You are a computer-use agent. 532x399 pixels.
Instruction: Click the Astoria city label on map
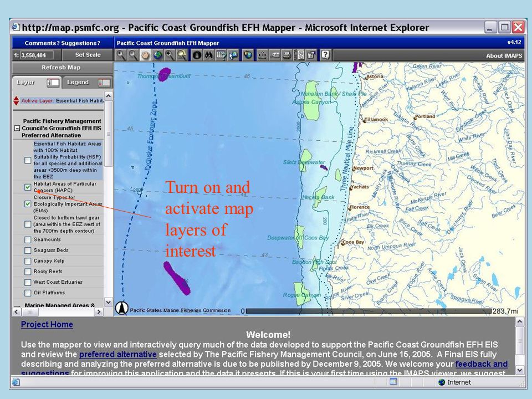point(375,76)
